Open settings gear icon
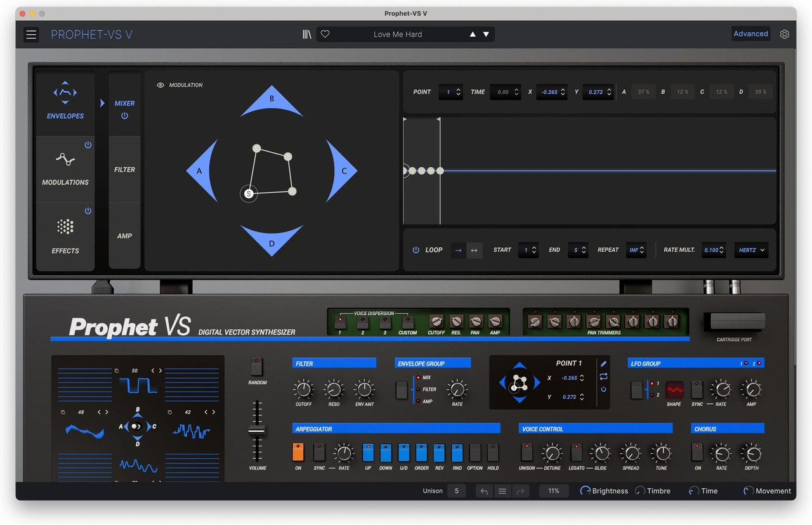This screenshot has width=812, height=525. (x=785, y=34)
